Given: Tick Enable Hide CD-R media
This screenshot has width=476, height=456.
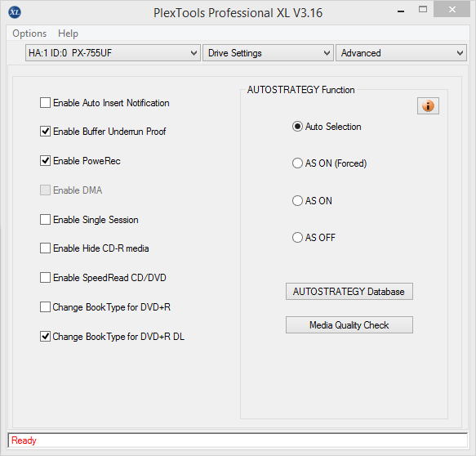Looking at the screenshot, I should (x=45, y=248).
